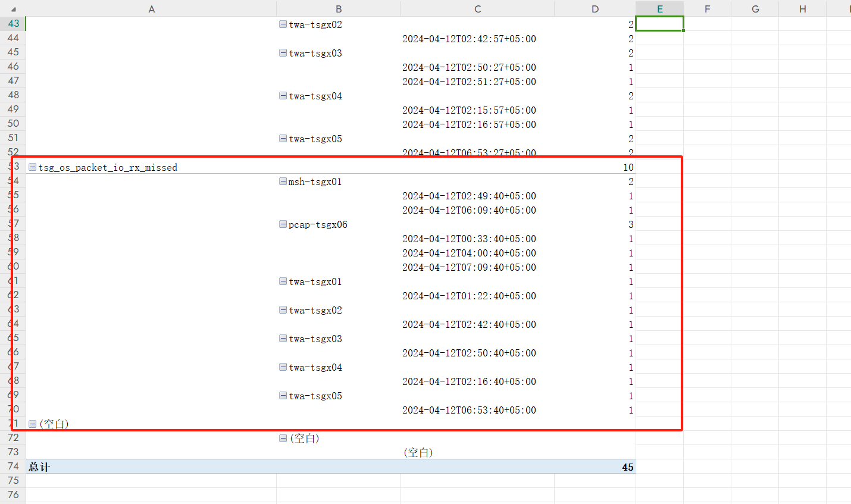Select count value 10 in row 53

coord(628,167)
